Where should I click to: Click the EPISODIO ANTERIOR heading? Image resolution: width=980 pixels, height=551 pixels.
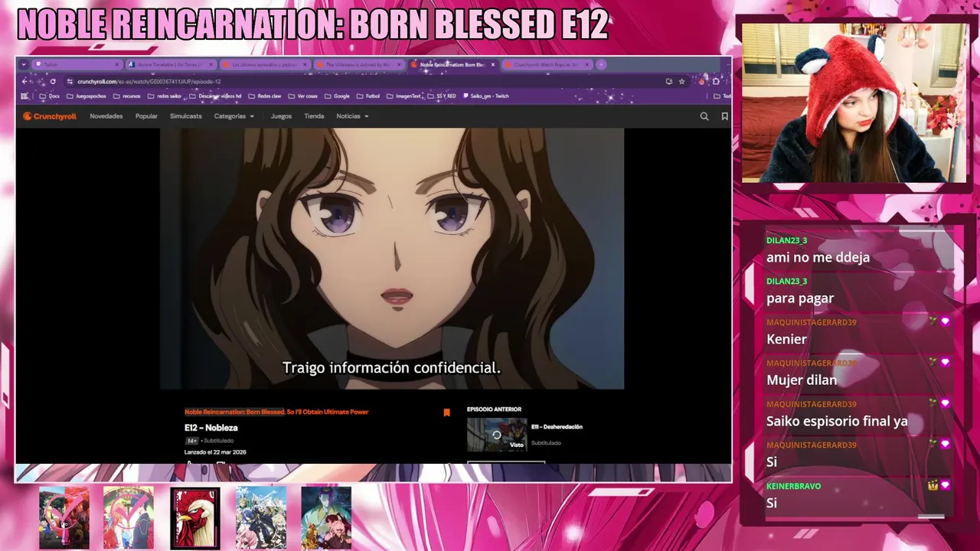494,409
